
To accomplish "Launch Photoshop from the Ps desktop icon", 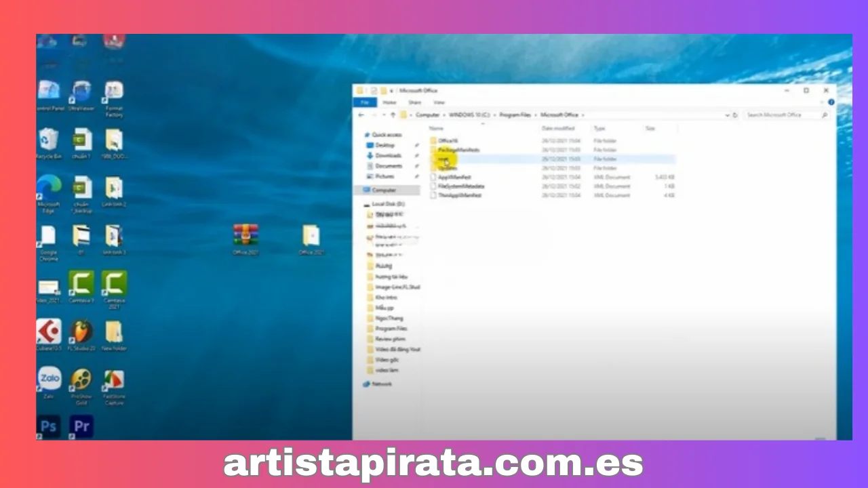I will pyautogui.click(x=49, y=426).
